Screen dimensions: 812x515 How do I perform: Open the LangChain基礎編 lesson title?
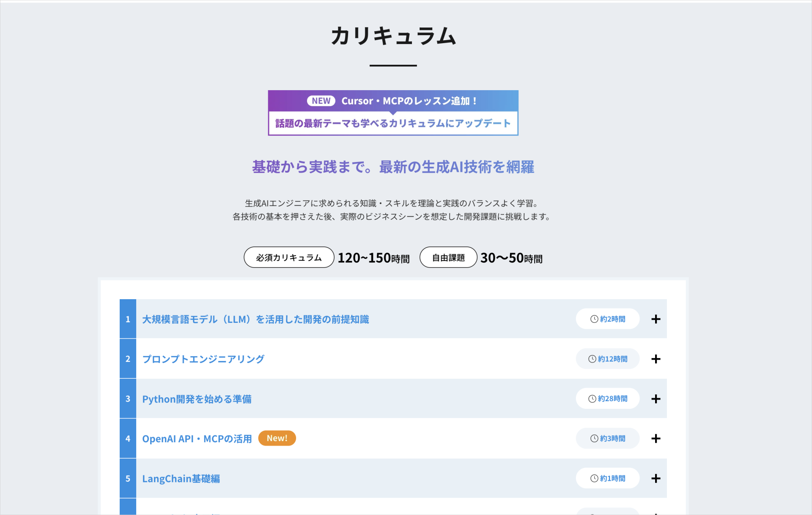pyautogui.click(x=181, y=479)
